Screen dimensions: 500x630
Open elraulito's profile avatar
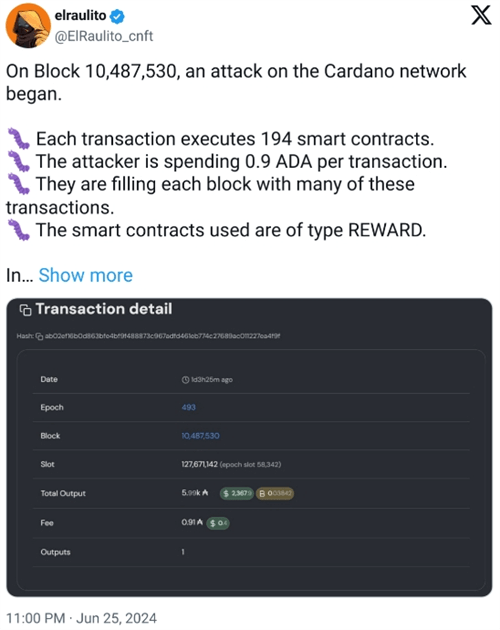point(28,25)
